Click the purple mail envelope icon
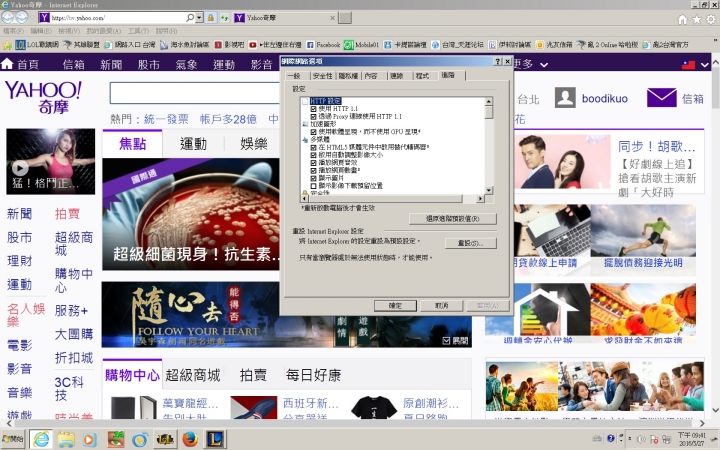Screen dimensions: 720x450 point(661,98)
